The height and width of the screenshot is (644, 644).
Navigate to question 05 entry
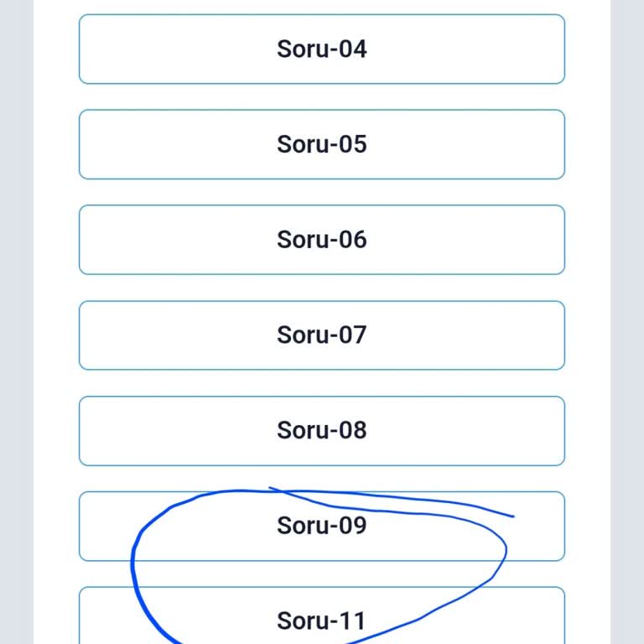[x=321, y=144]
